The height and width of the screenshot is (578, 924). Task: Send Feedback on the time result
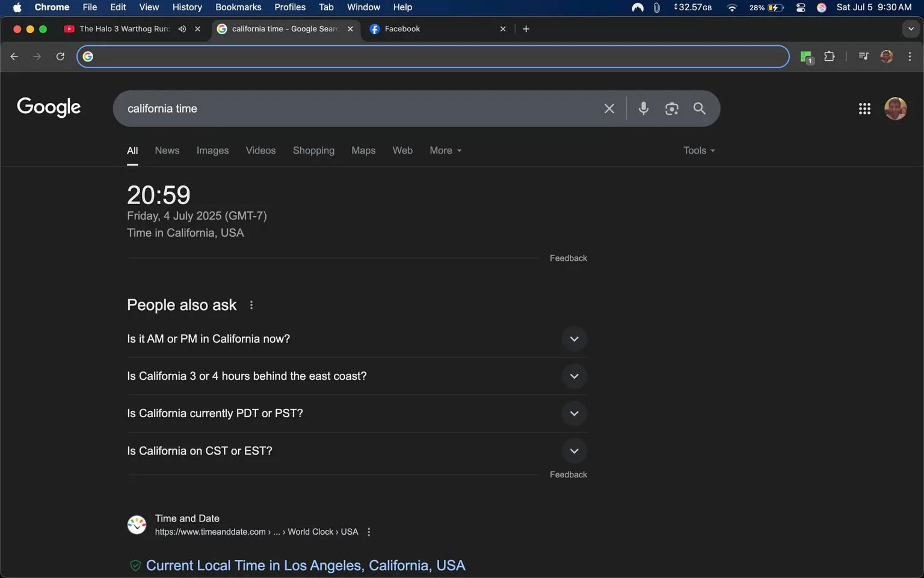pyautogui.click(x=568, y=258)
